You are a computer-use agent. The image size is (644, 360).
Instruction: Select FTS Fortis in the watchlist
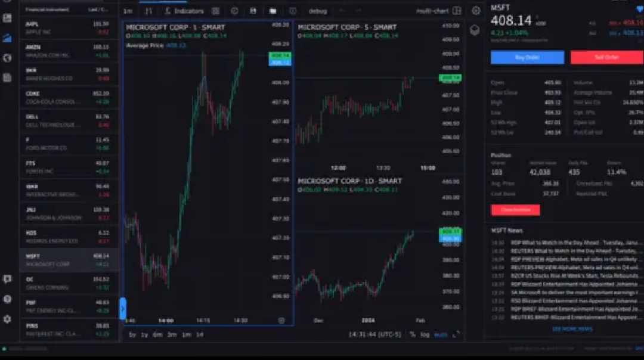pos(69,167)
